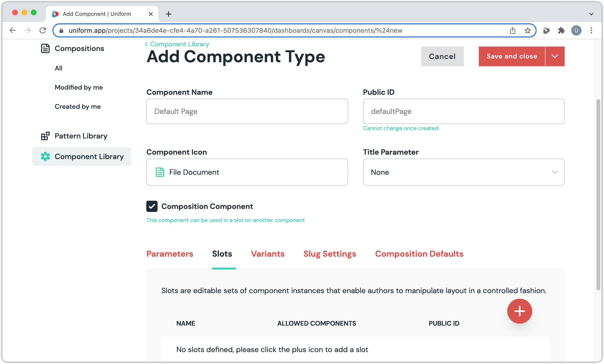Click the File Document icon in Component Icon field
This screenshot has height=364, width=604.
[x=160, y=172]
